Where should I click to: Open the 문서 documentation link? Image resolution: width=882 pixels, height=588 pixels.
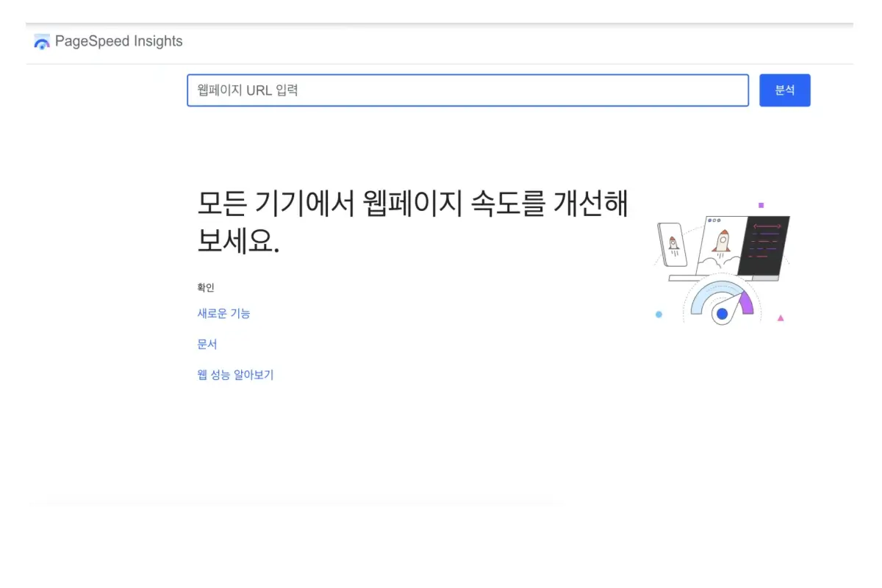[x=207, y=344]
